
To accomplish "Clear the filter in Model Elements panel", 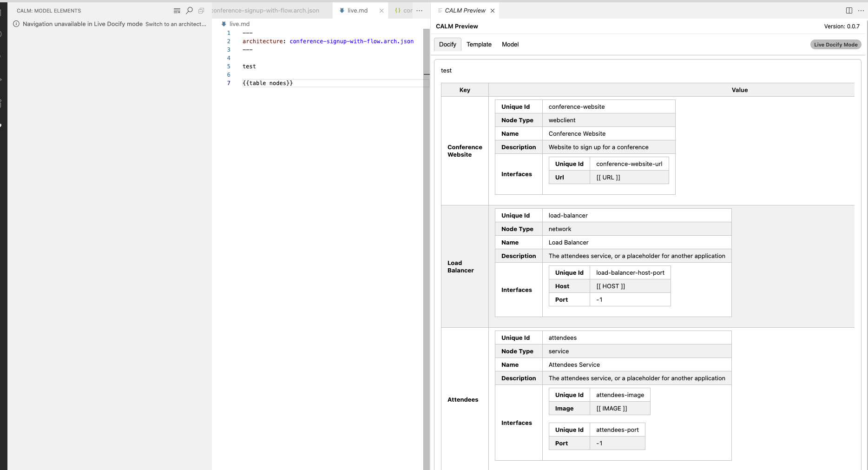I will coord(177,10).
